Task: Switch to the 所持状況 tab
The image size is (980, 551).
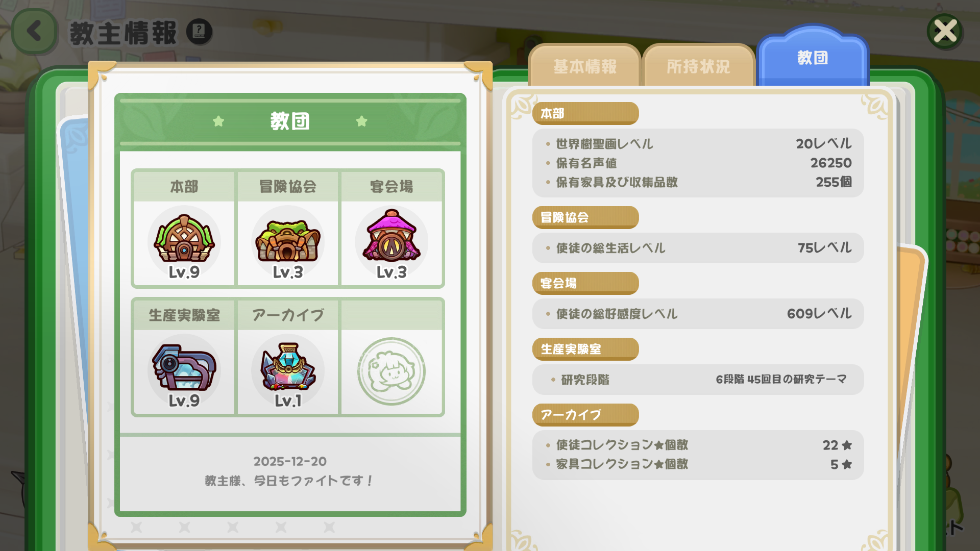Action: (x=698, y=66)
